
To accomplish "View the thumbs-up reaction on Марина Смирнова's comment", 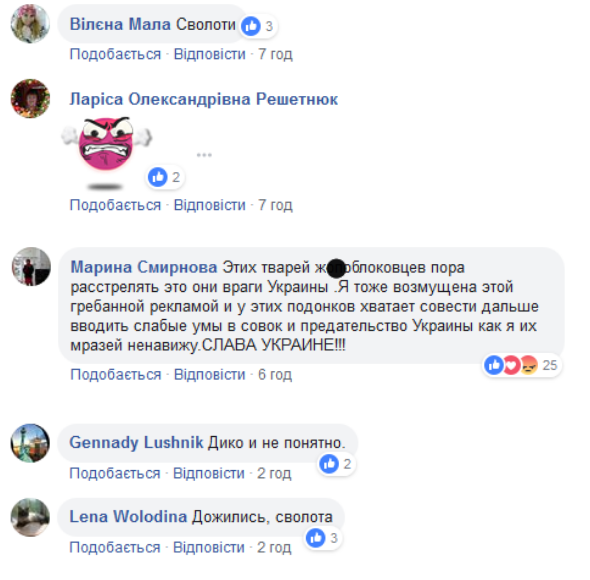I will pyautogui.click(x=494, y=365).
